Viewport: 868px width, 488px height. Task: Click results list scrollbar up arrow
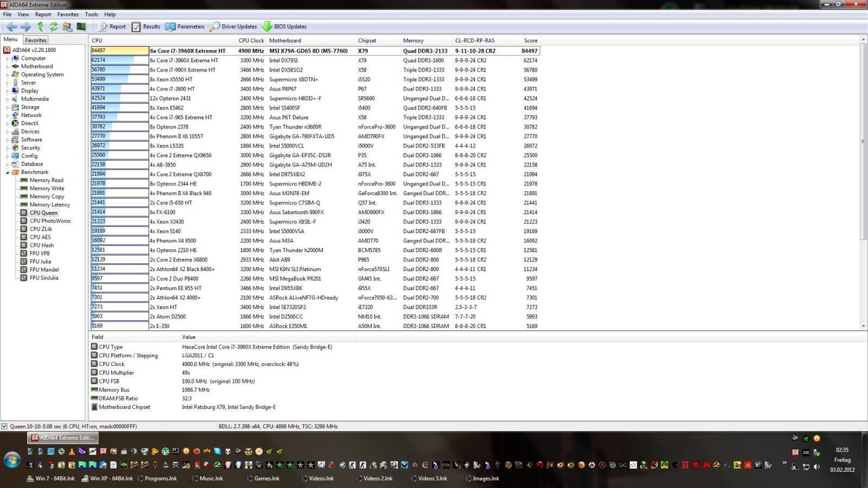coord(863,40)
